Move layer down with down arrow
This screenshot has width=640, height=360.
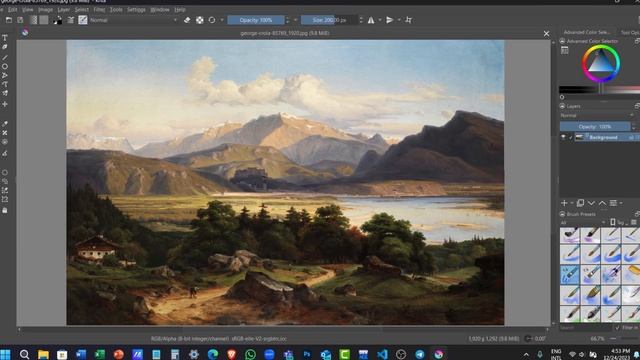coord(591,203)
